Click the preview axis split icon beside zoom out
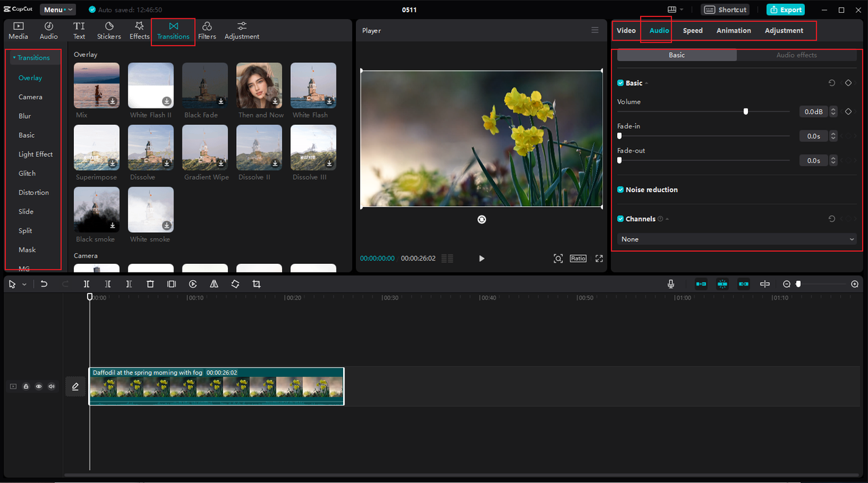868x483 pixels. 765,284
